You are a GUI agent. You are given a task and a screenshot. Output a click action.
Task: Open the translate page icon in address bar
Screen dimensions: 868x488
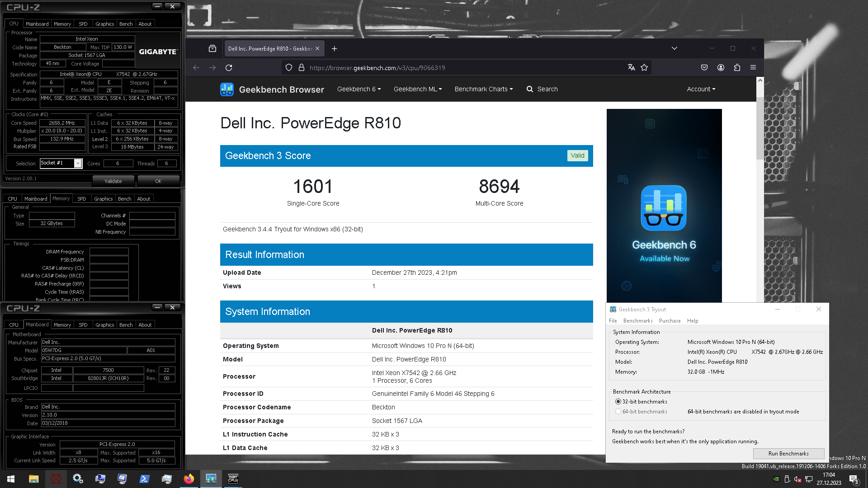[632, 68]
